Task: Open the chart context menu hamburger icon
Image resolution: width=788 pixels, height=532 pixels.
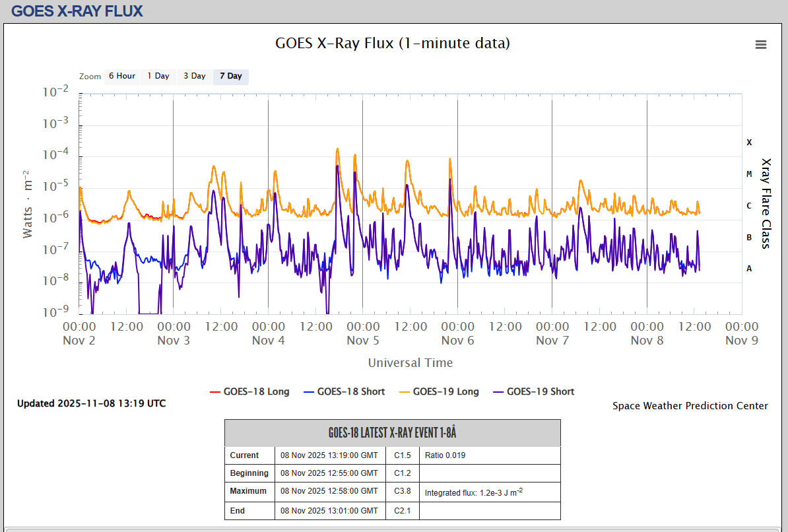Action: pyautogui.click(x=760, y=44)
